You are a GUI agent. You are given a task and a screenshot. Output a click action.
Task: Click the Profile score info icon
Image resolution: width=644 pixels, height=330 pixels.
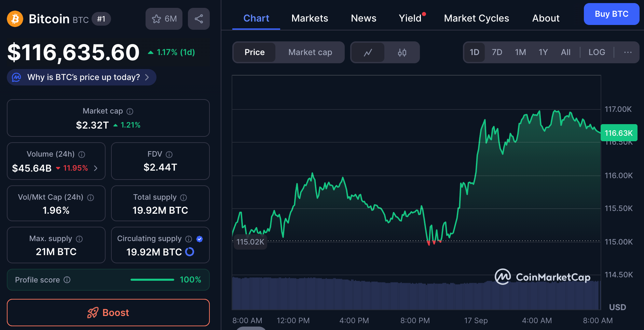[x=67, y=280]
